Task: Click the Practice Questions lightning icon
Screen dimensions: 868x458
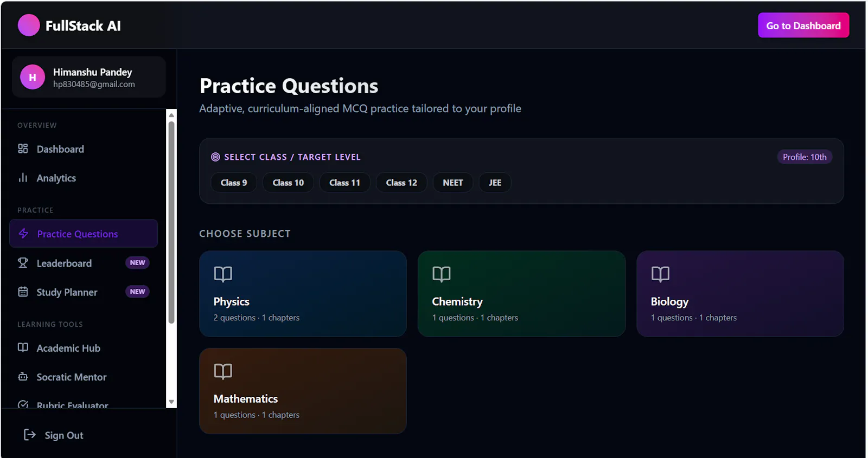Action: 23,234
